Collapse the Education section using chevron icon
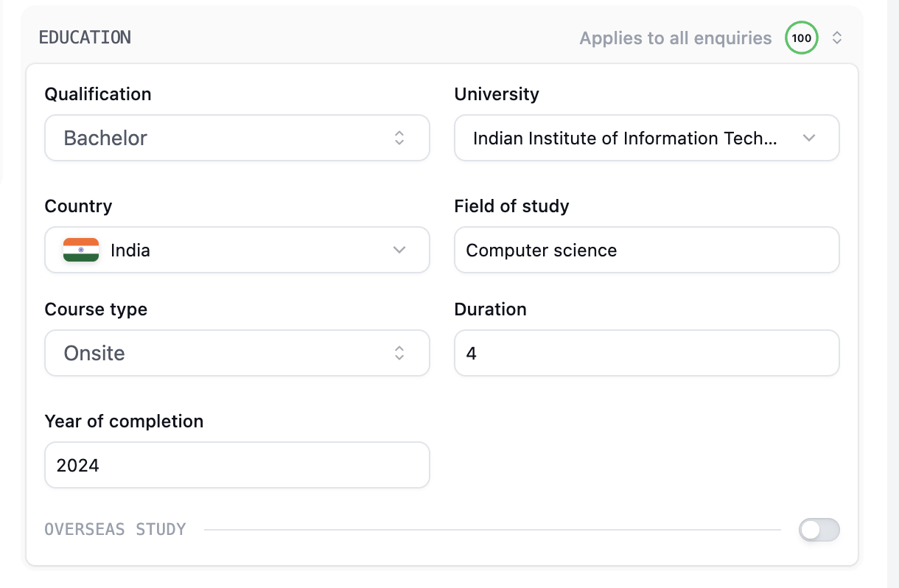Image resolution: width=899 pixels, height=588 pixels. click(x=837, y=38)
